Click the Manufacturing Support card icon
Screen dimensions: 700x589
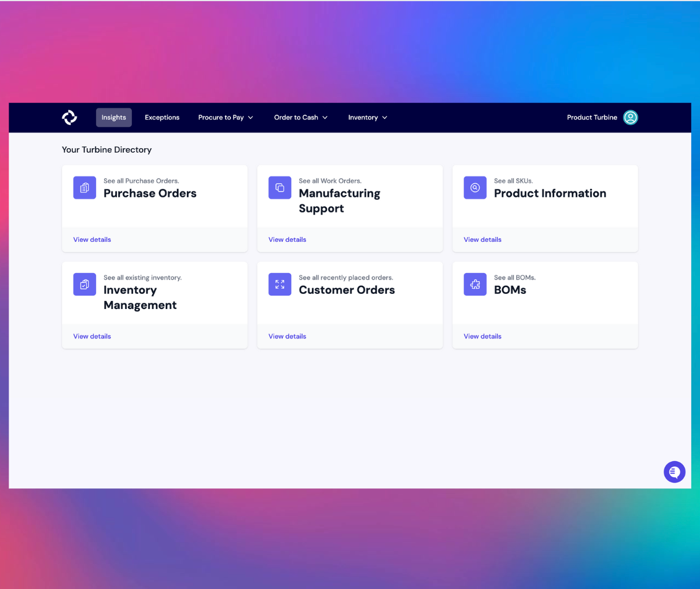(279, 188)
